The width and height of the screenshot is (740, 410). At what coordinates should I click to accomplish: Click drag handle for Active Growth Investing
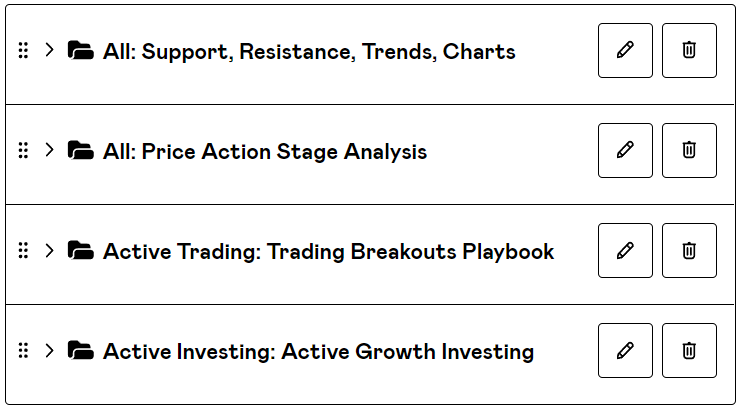pyautogui.click(x=24, y=351)
